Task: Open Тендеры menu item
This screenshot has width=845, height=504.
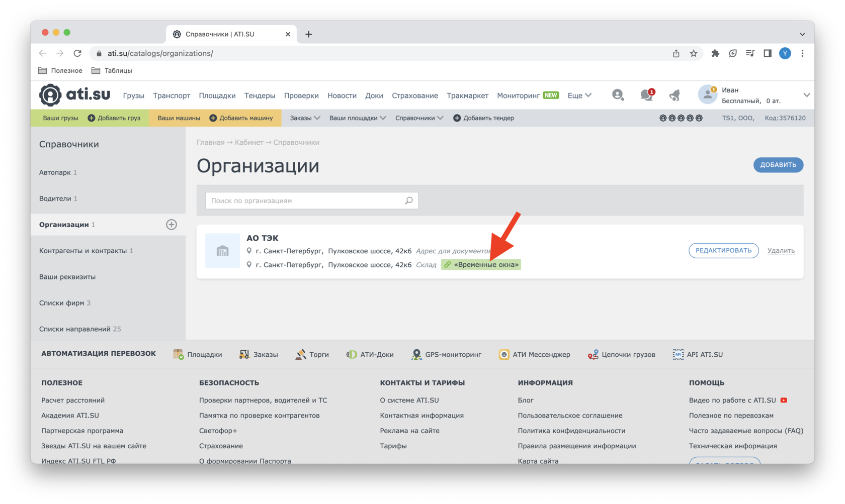Action: [260, 95]
